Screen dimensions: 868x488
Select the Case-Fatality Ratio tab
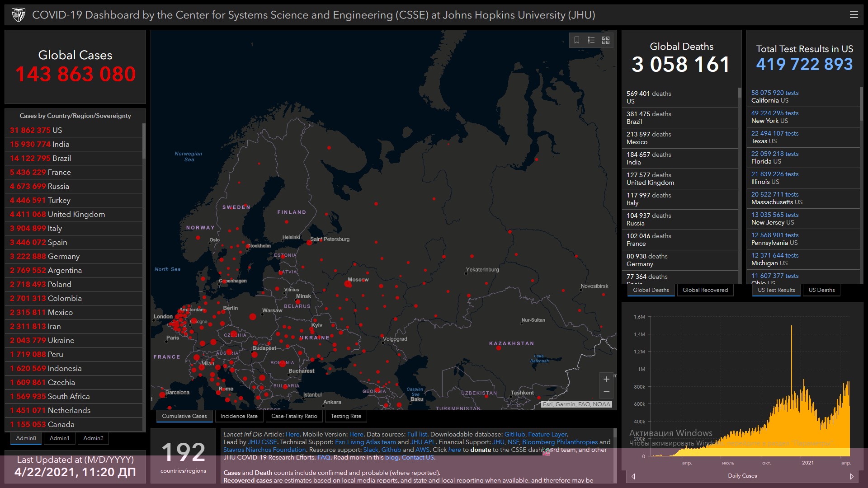(294, 416)
